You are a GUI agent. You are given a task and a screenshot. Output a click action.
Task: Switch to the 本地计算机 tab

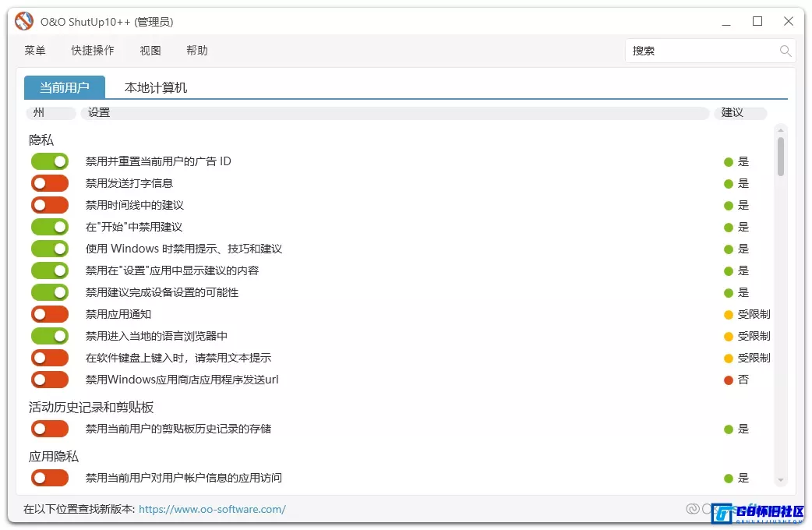(154, 87)
